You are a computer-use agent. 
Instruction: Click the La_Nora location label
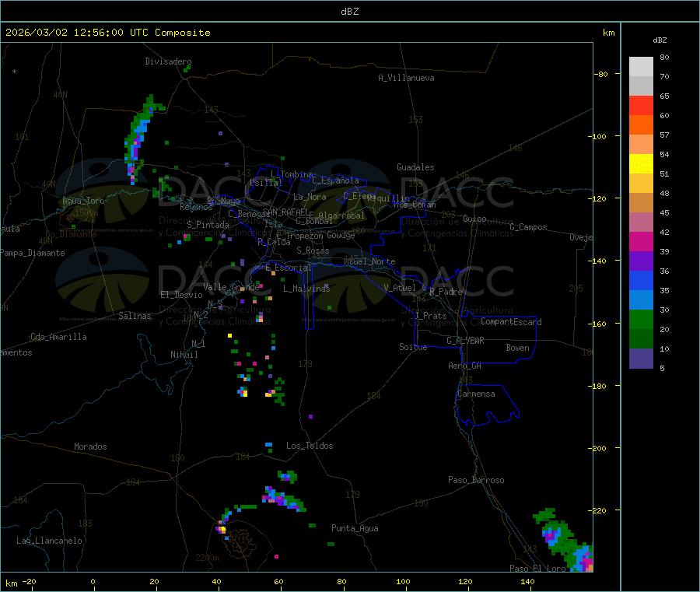[310, 197]
